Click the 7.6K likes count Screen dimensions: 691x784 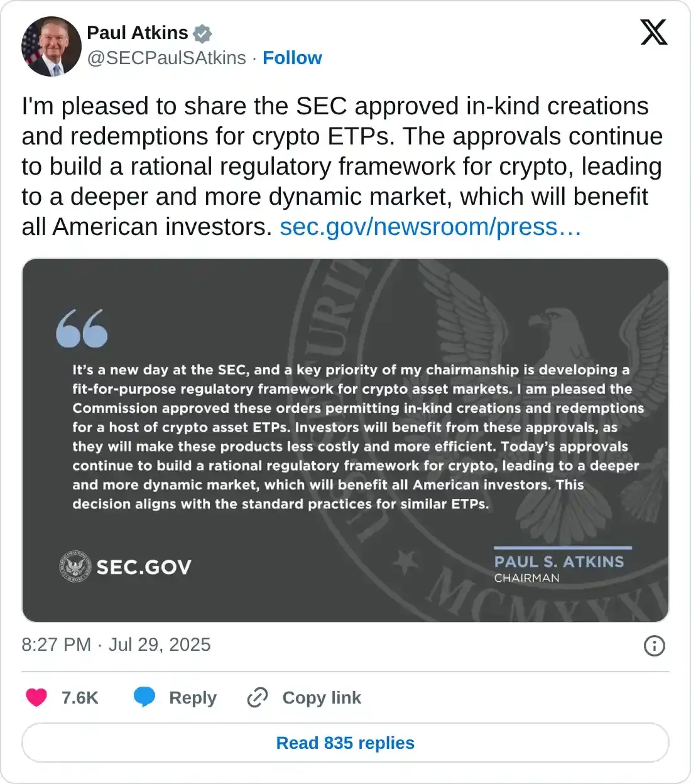80,697
